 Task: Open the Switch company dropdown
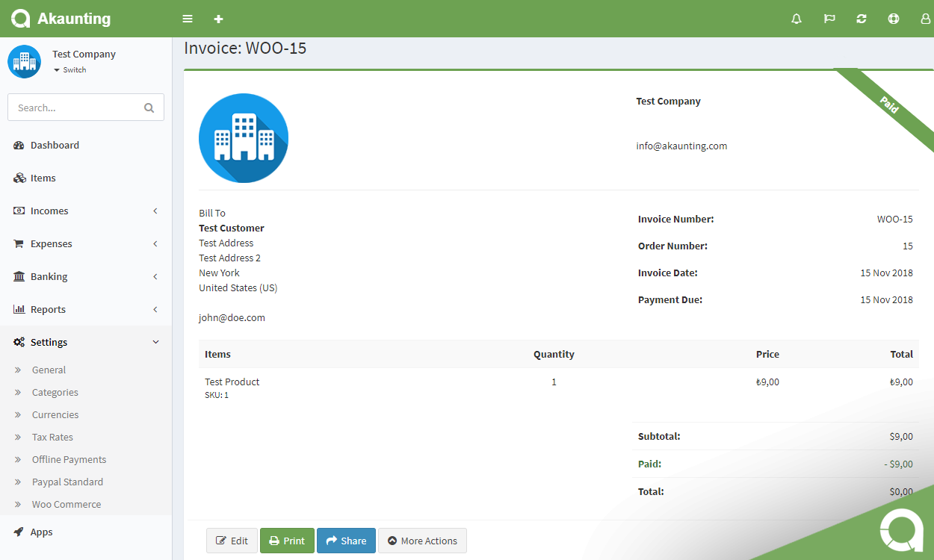point(70,70)
